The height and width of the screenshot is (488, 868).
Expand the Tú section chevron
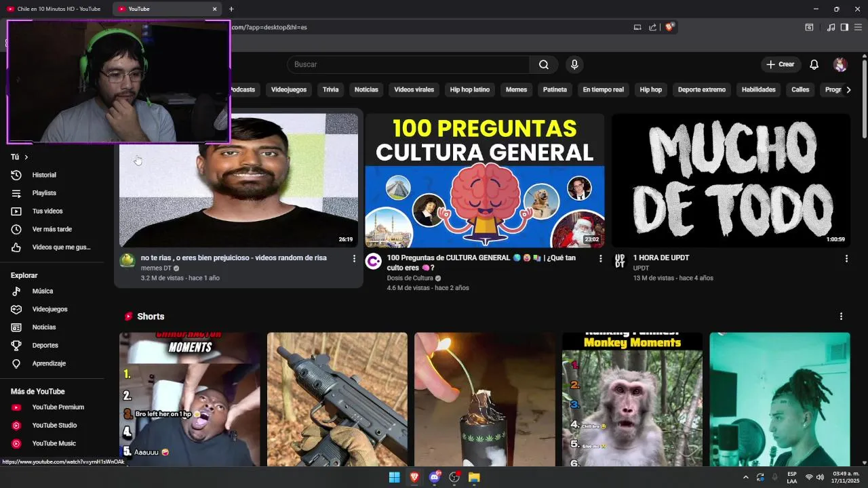click(26, 157)
